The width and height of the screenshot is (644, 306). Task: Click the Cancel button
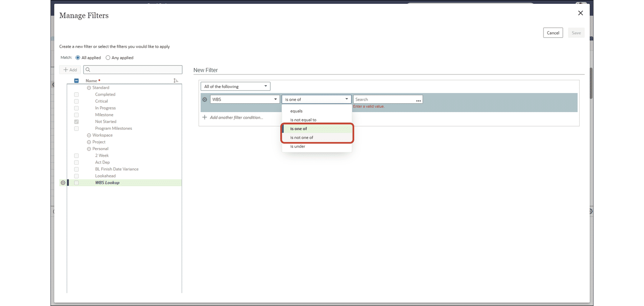click(x=553, y=33)
